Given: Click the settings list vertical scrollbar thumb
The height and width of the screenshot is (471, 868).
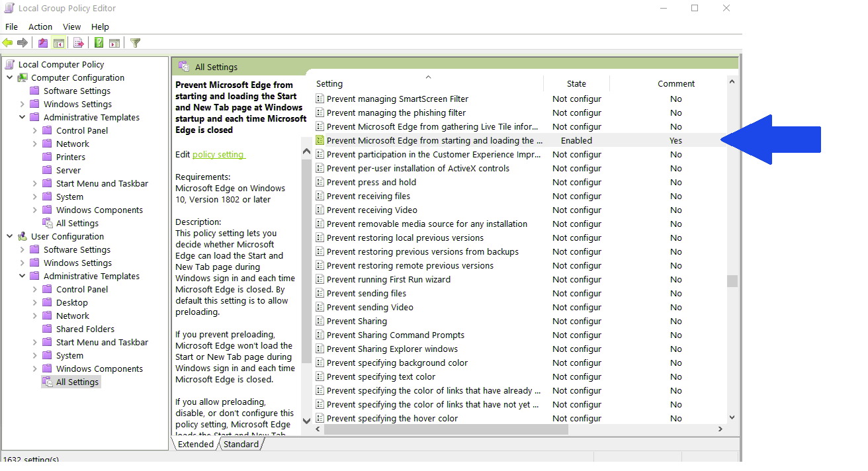Looking at the screenshot, I should click(x=732, y=281).
